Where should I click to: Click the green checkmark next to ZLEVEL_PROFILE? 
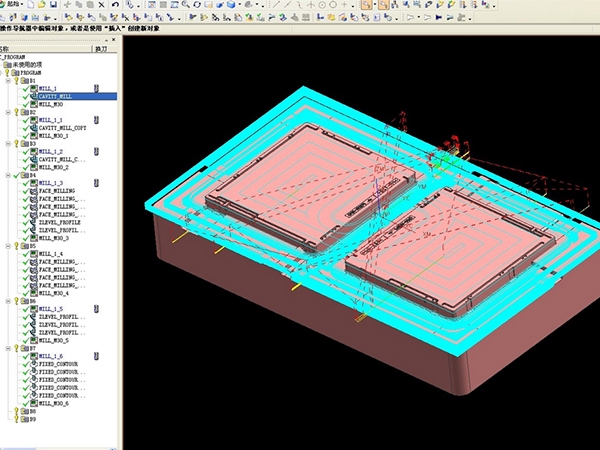(26, 221)
